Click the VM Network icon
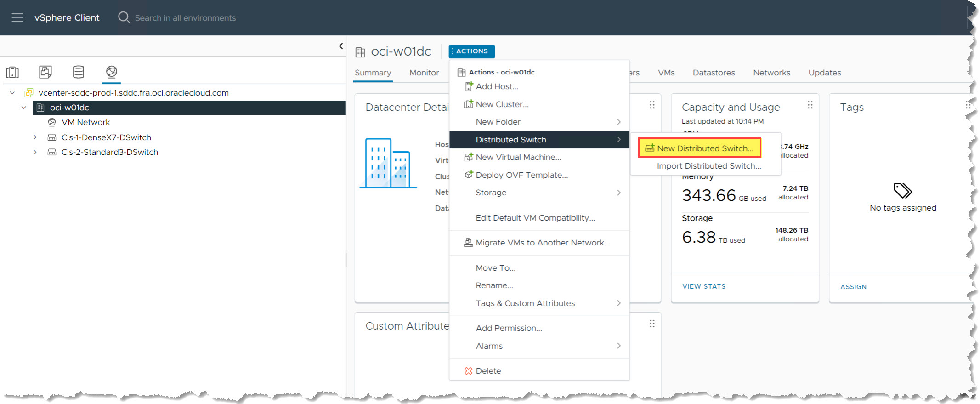The width and height of the screenshot is (980, 404). tap(52, 122)
